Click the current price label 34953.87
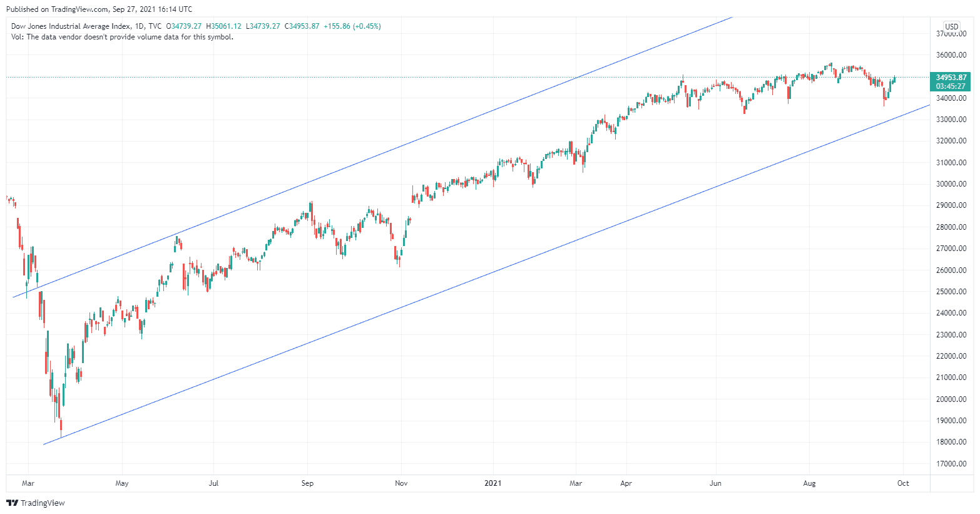980x514 pixels. click(951, 78)
